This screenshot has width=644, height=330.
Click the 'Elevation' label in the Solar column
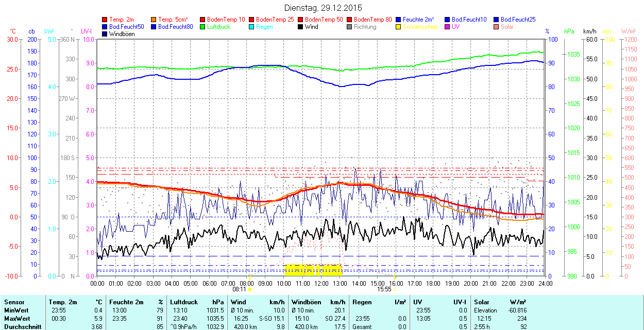485,310
